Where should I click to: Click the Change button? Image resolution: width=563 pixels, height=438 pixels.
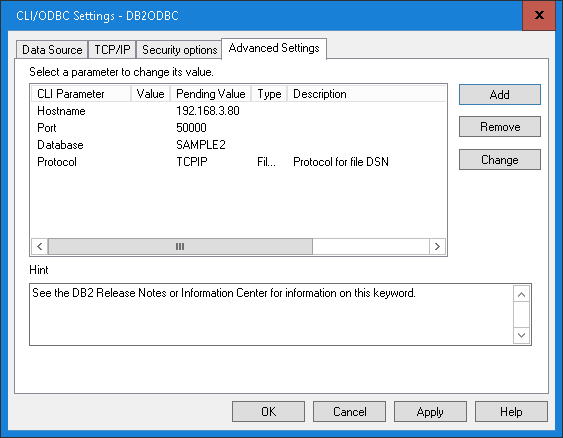(x=499, y=160)
